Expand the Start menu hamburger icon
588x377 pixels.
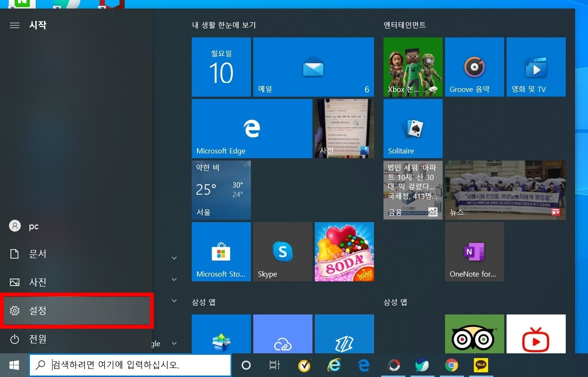click(14, 25)
